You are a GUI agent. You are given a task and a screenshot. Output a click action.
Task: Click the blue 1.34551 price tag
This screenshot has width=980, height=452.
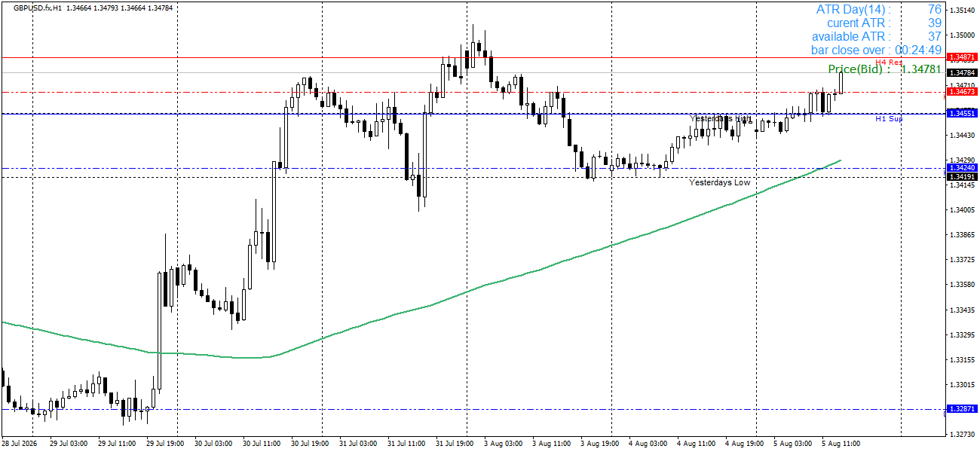963,113
